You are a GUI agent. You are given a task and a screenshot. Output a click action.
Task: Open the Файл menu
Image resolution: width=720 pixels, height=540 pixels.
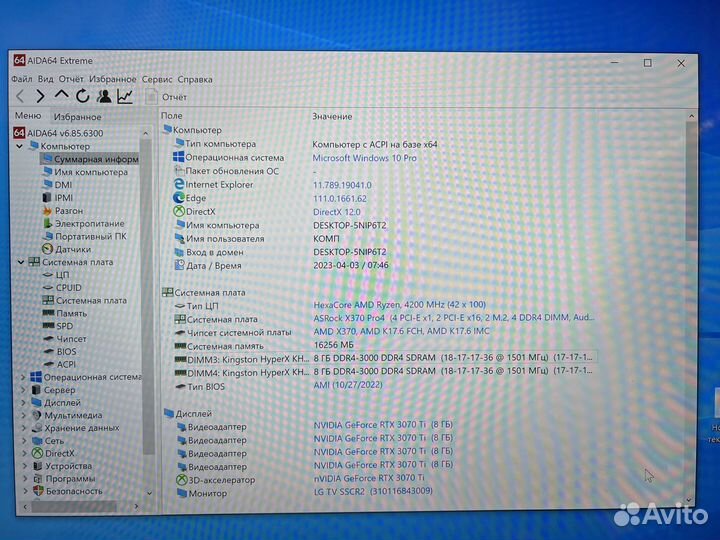tap(22, 79)
